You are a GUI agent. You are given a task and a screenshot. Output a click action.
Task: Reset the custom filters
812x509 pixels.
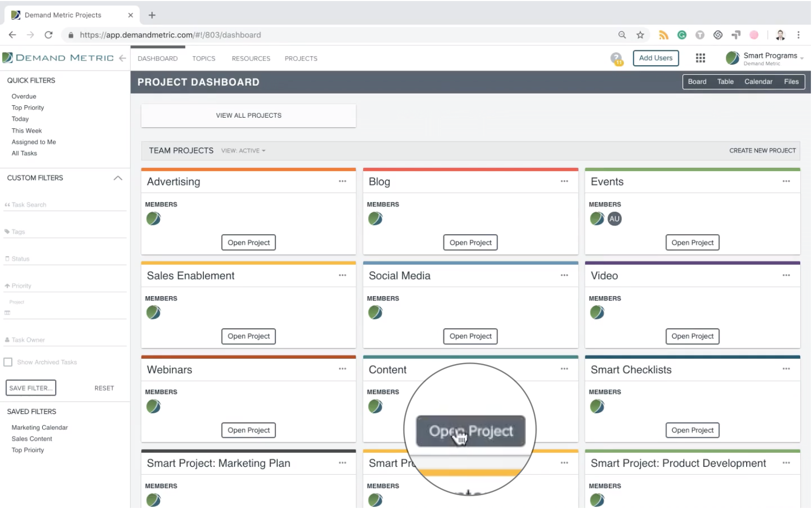(x=104, y=388)
